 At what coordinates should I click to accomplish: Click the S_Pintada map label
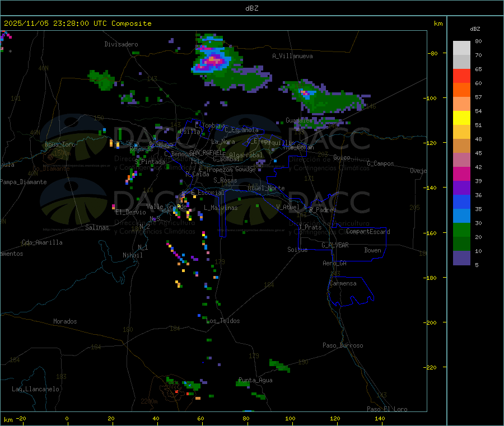tap(150, 162)
